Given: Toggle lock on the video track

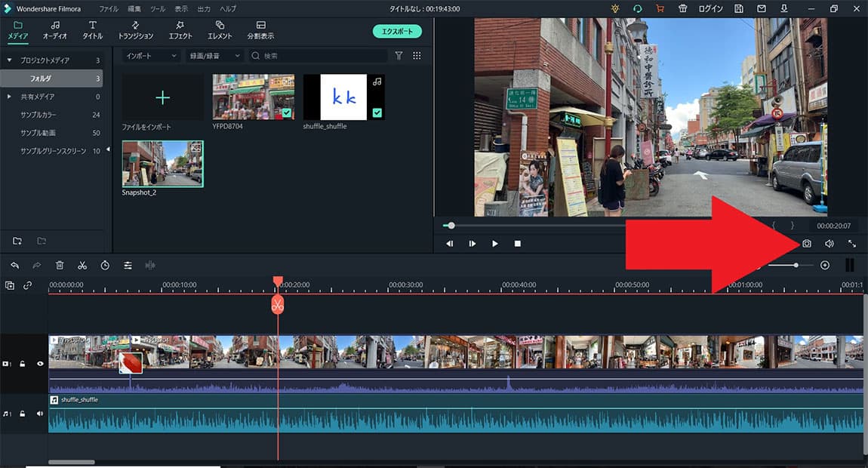Looking at the screenshot, I should point(23,364).
